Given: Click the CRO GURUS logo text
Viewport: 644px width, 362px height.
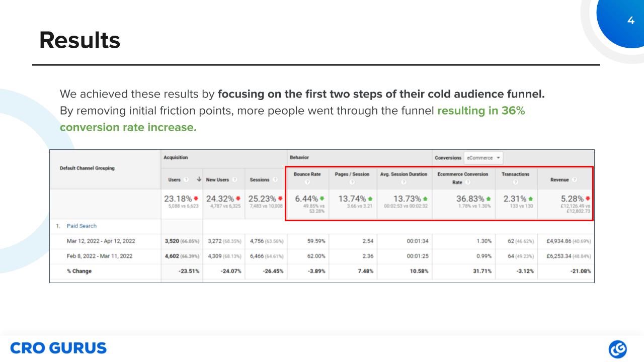Looking at the screenshot, I should click(59, 347).
